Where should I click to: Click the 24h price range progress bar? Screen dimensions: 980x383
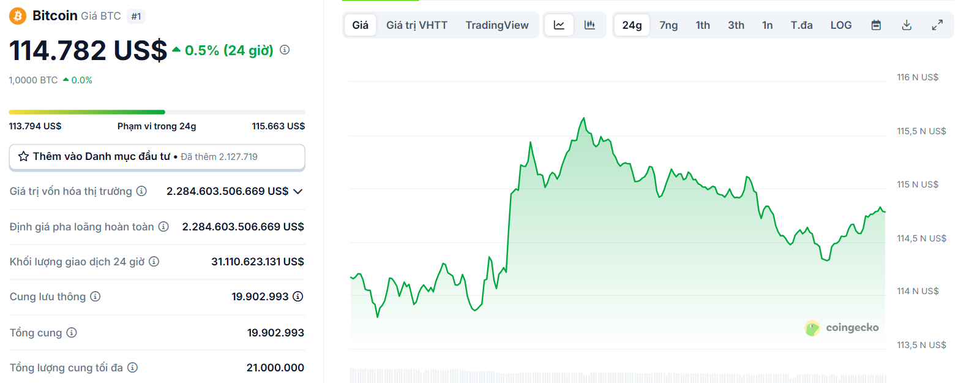(x=157, y=112)
